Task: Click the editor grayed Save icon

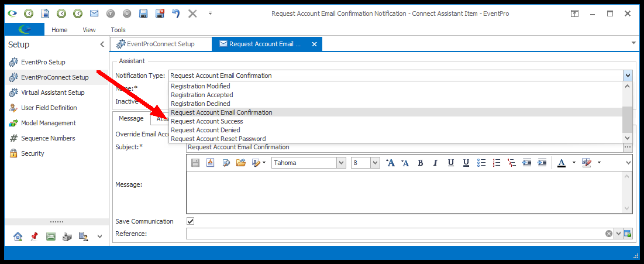Action: (x=195, y=163)
